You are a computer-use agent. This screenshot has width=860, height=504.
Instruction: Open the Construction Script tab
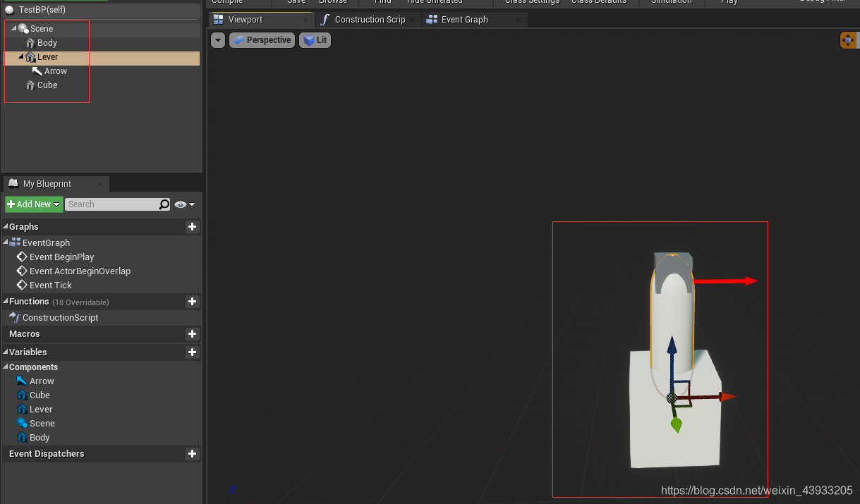click(x=370, y=20)
